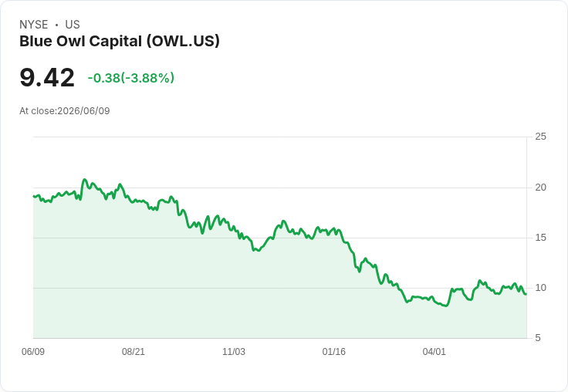Click the US market label
This screenshot has height=392, width=568.
(x=73, y=25)
